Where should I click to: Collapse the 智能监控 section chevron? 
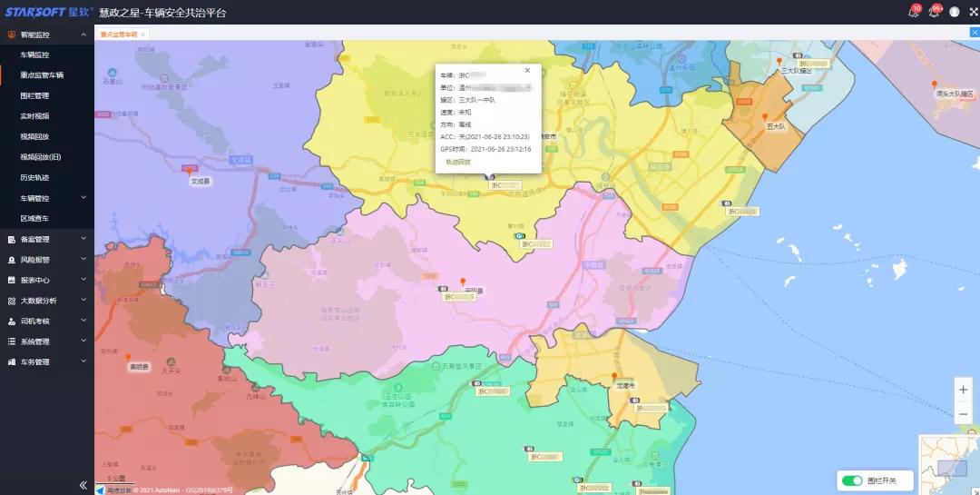tap(83, 35)
